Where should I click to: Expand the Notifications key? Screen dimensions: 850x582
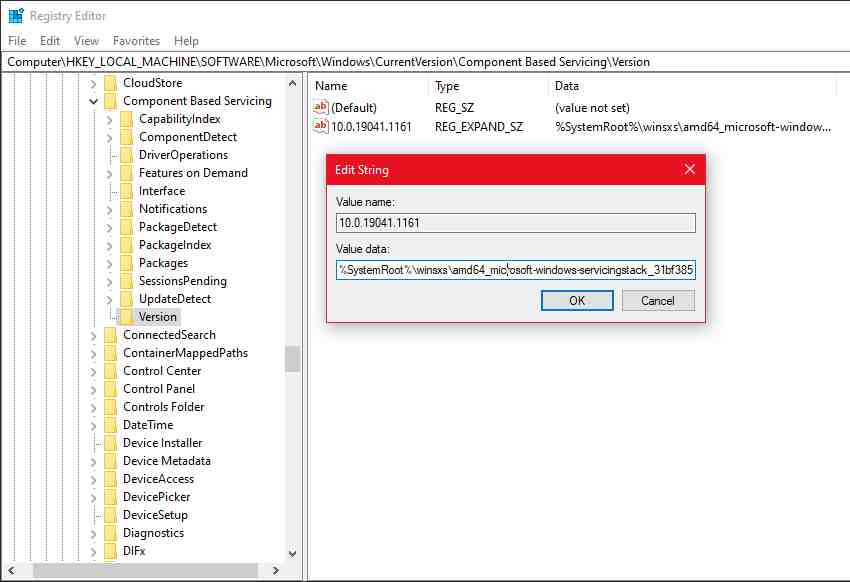(x=110, y=210)
